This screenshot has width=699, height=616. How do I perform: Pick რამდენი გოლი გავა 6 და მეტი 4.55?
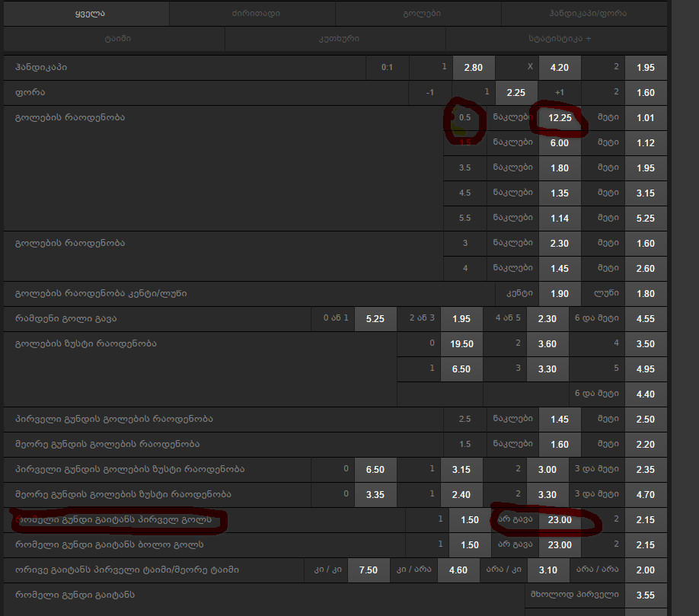point(646,319)
